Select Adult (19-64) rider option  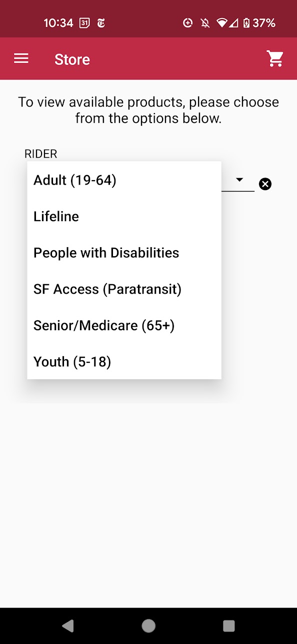[124, 180]
